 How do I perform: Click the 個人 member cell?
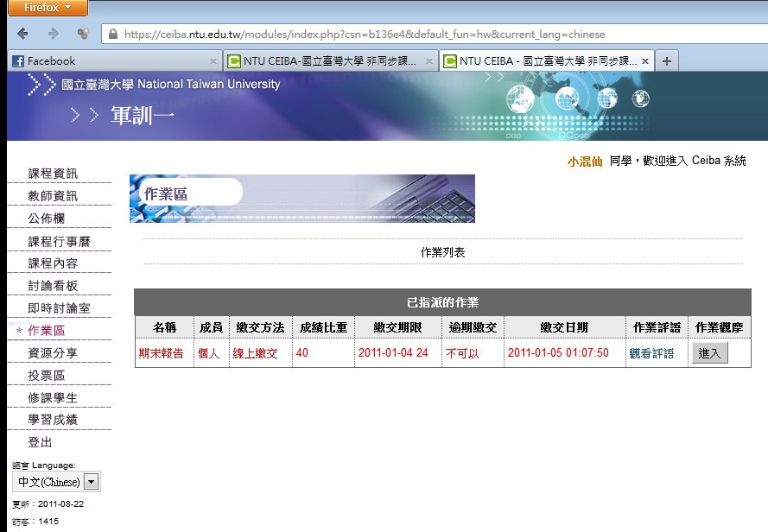click(209, 353)
